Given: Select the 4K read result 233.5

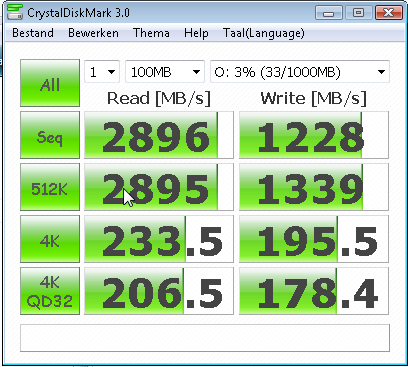Looking at the screenshot, I should click(159, 239).
